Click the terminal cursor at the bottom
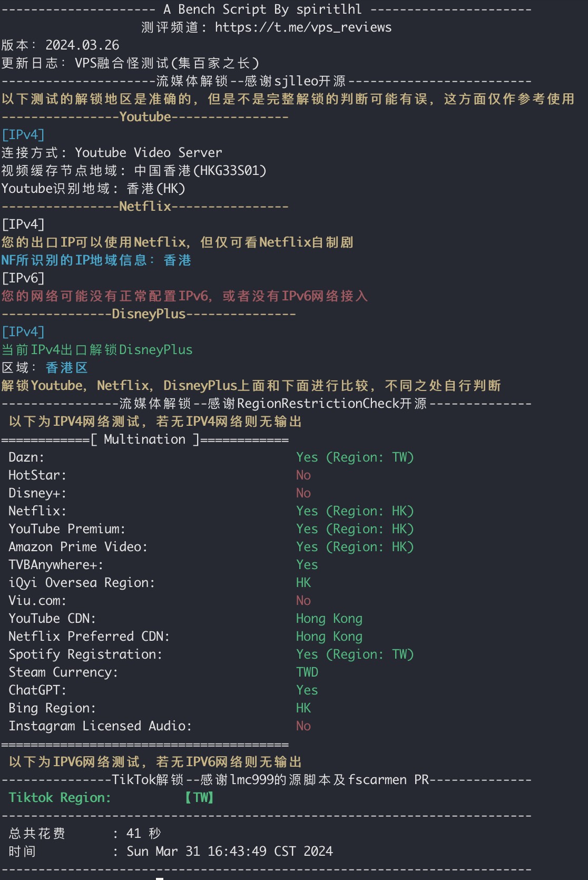Screen dimensions: 588x880 [x=160, y=878]
